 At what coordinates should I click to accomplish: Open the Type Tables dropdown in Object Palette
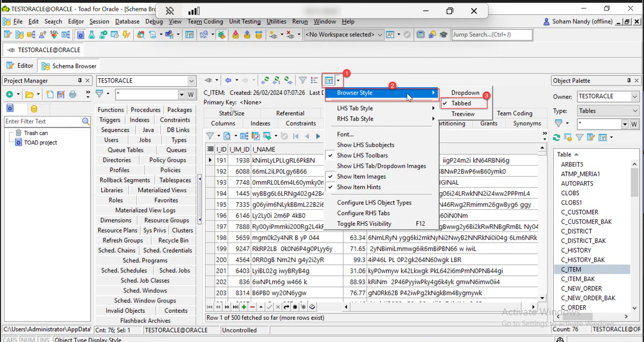coord(634,111)
